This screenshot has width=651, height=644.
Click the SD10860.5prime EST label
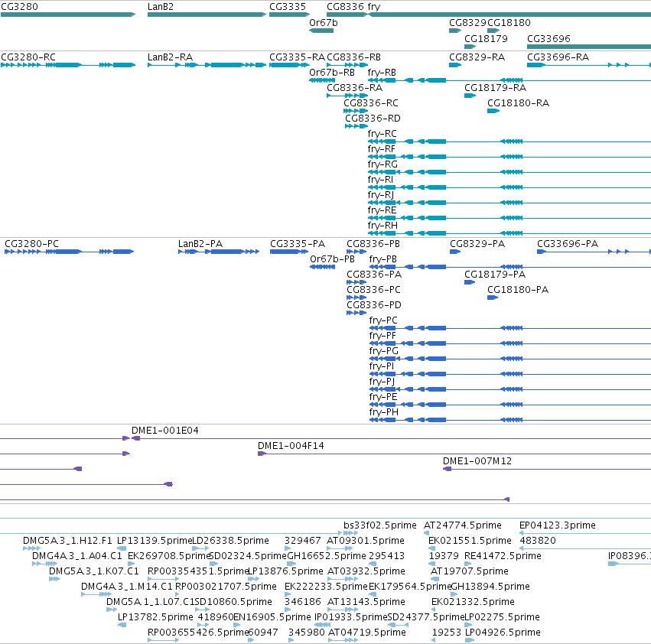coord(233,602)
